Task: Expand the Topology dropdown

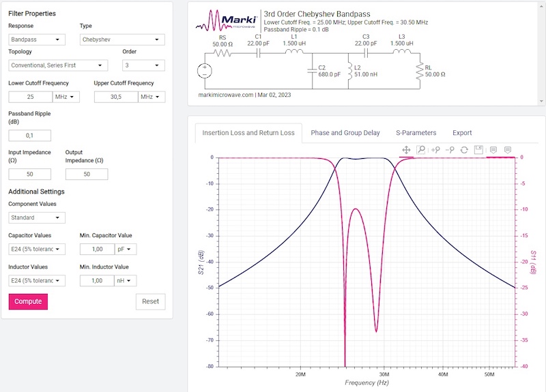Action: click(58, 65)
